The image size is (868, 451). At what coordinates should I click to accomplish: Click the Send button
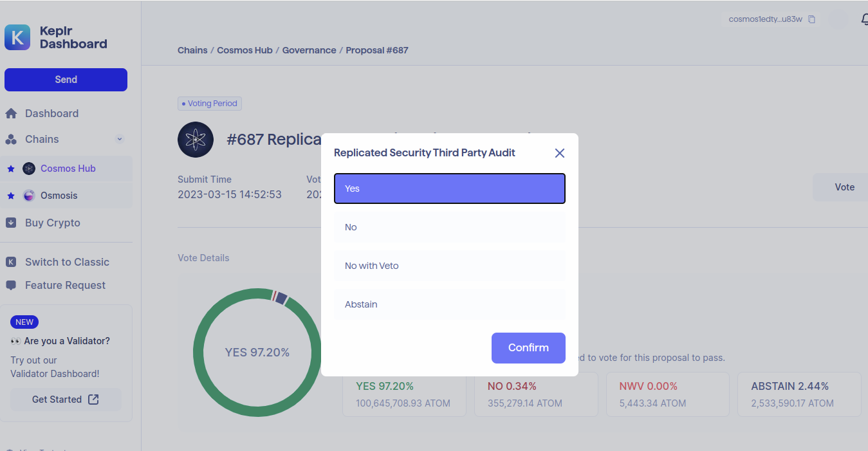click(66, 80)
